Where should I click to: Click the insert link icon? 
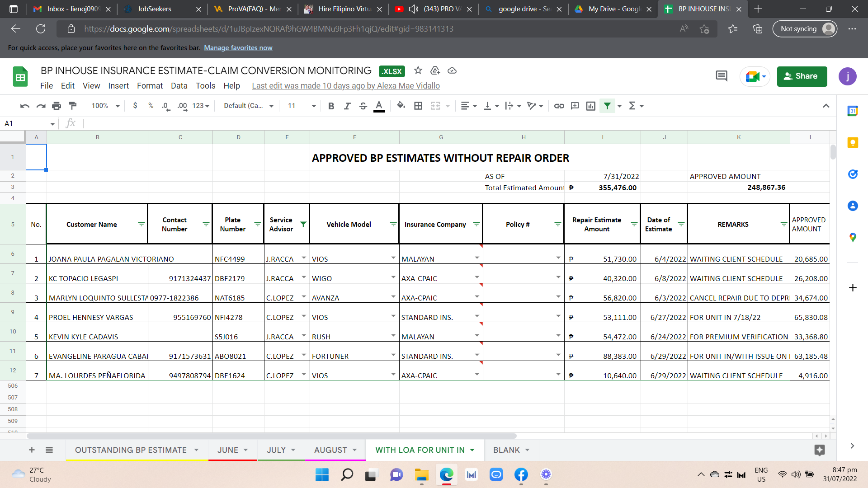click(x=559, y=106)
